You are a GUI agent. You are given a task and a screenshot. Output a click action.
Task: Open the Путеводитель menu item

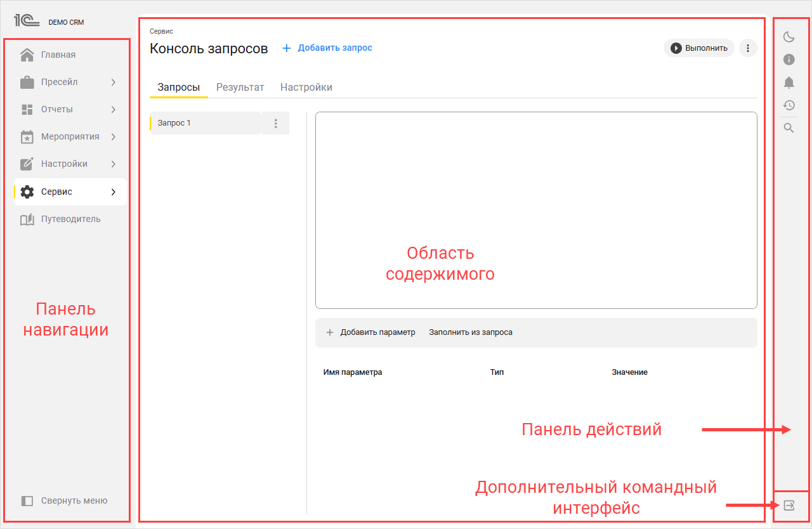(x=70, y=219)
